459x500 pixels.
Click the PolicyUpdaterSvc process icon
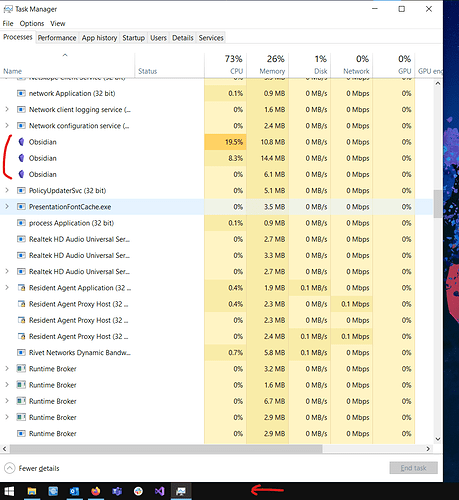coord(21,191)
